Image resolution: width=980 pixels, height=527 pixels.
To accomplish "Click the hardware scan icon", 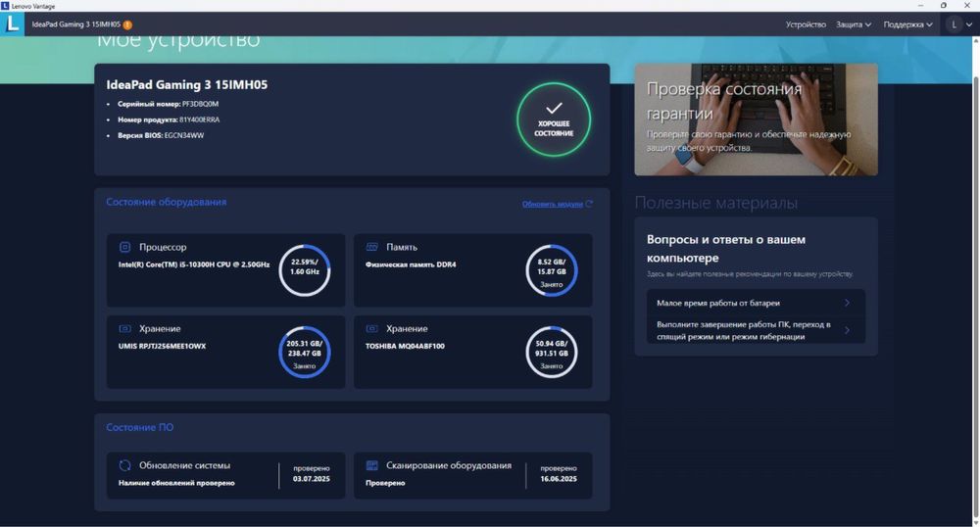I will point(371,465).
